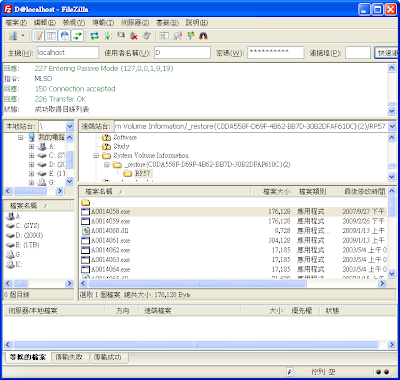Screen dimensions: 400x380
Task: Select file A0014062.exe
Action: pos(110,250)
